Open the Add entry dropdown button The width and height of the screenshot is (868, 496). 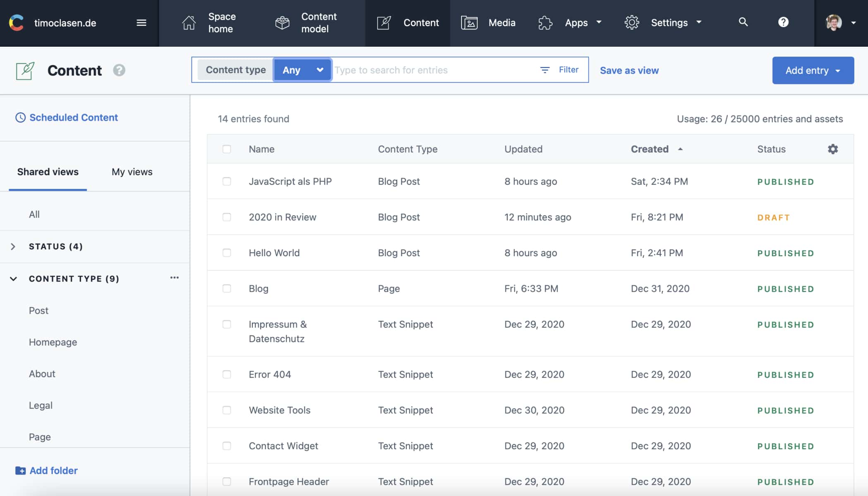tap(813, 70)
